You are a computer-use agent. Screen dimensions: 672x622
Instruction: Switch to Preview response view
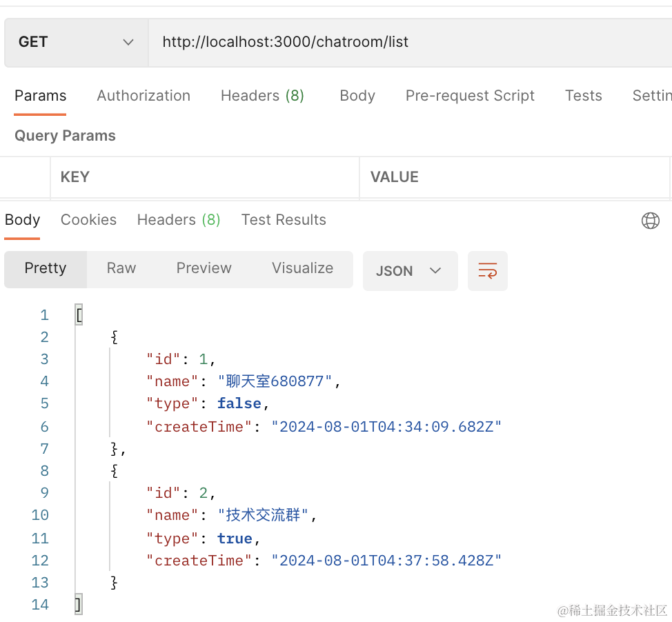click(204, 268)
